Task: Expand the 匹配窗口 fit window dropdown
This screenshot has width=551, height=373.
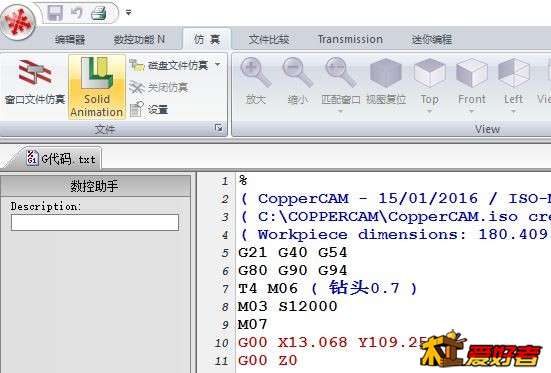Action: (340, 112)
